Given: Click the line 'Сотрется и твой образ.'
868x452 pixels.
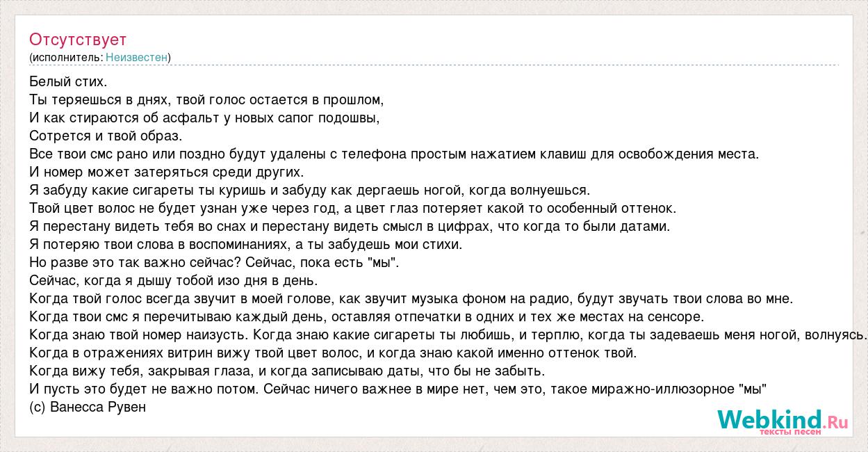Looking at the screenshot, I should [106, 136].
